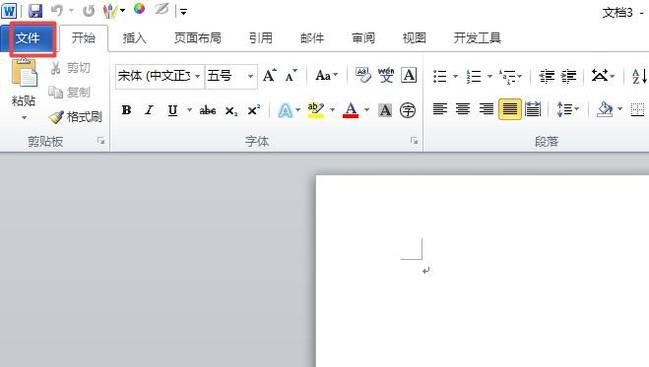Image resolution: width=649 pixels, height=367 pixels.
Task: Click the Save icon in quick access toolbar
Action: coord(35,10)
